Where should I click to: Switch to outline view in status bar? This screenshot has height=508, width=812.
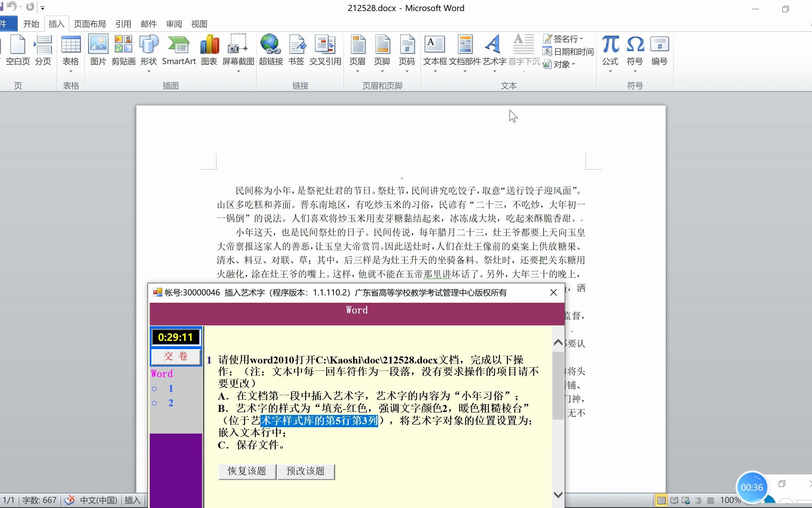pos(698,500)
